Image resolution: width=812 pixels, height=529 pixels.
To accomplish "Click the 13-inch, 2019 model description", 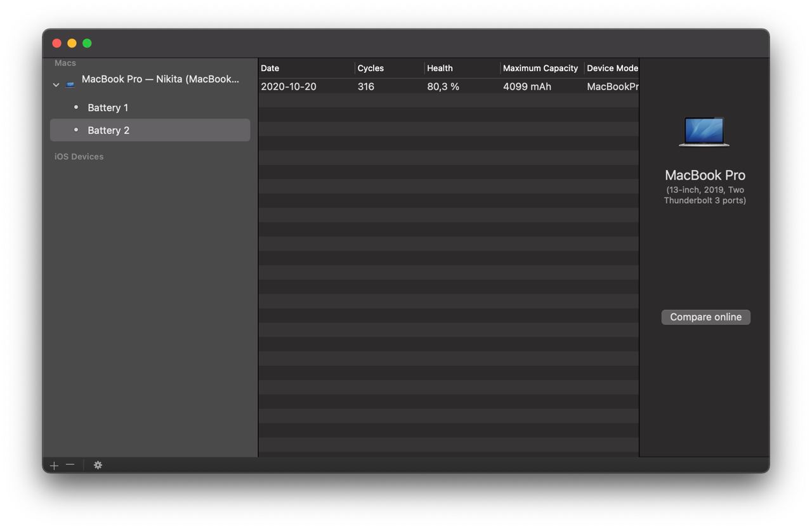I will click(x=705, y=195).
